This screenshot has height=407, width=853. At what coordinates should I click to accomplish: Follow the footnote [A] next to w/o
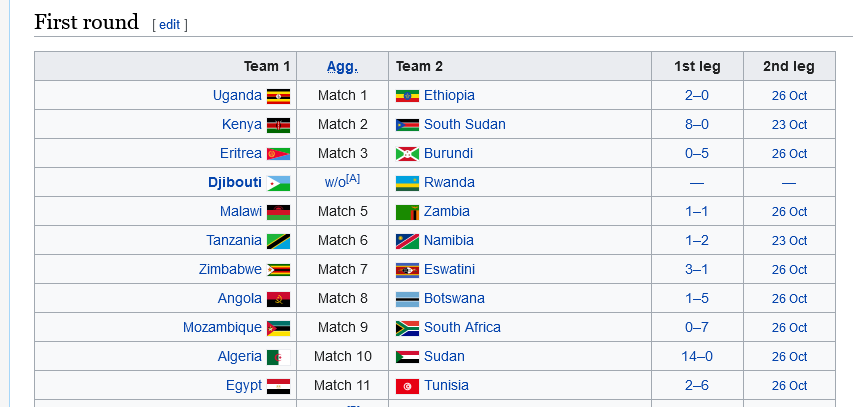(353, 178)
